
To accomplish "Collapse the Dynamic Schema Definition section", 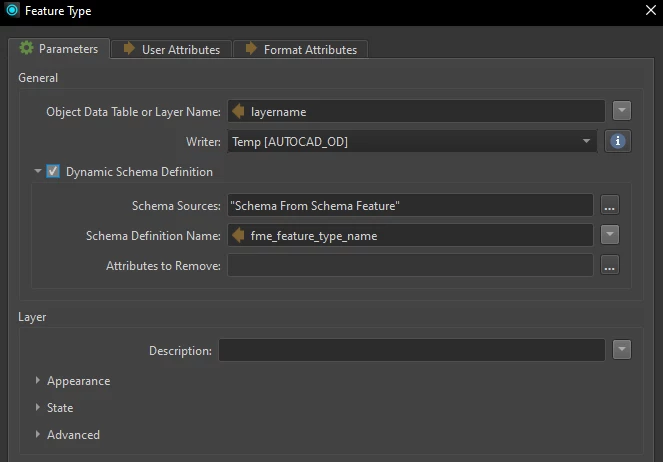I will 38,171.
